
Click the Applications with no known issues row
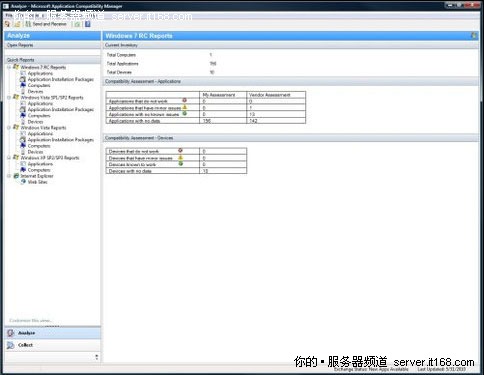pyautogui.click(x=206, y=114)
